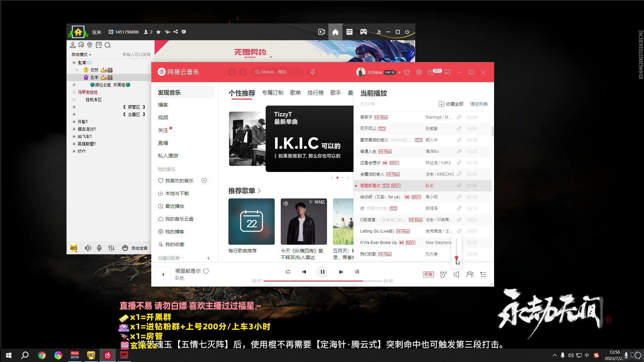644x362 pixels.
Task: Open the heartbeat mode icon beside liked music
Action: pyautogui.click(x=204, y=181)
